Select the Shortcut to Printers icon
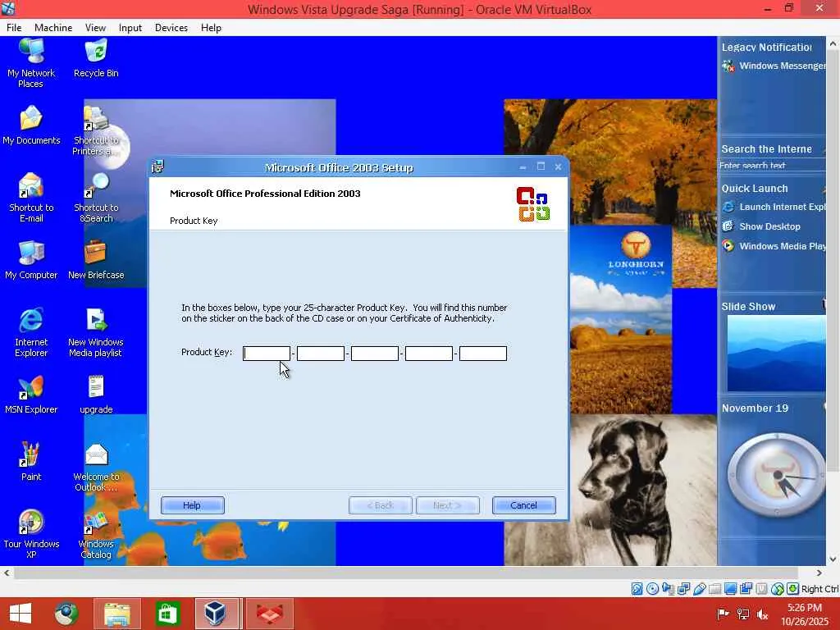Screen dimensions: 840x630 pos(96,130)
